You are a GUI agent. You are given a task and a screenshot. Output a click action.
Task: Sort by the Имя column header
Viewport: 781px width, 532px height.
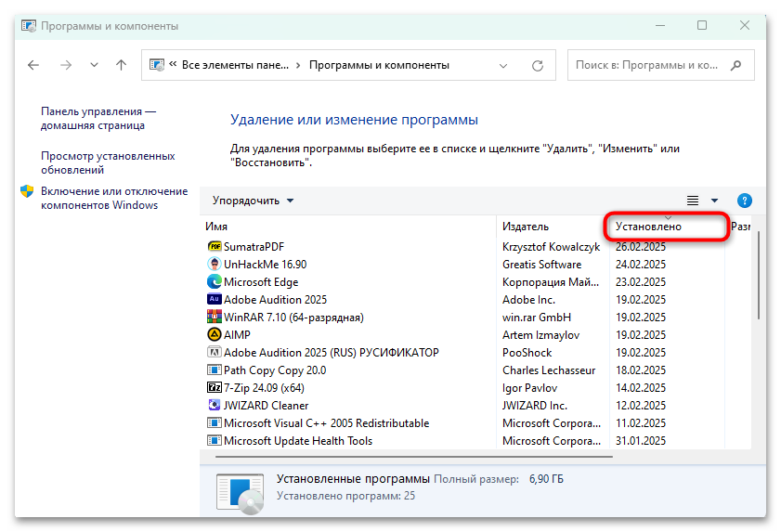pyautogui.click(x=216, y=227)
